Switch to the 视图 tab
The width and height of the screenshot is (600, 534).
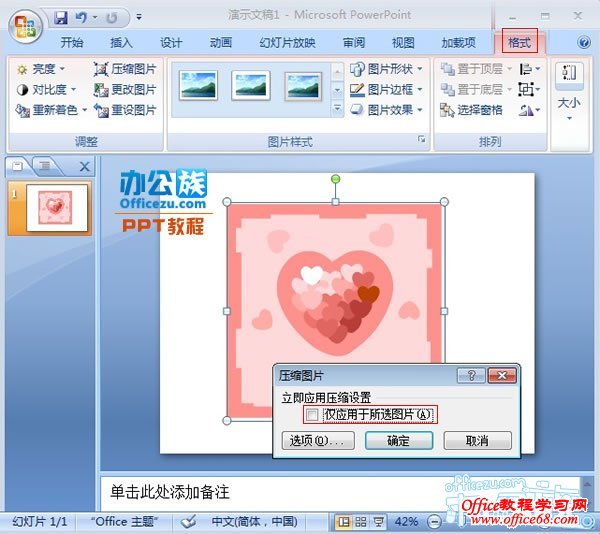click(403, 42)
